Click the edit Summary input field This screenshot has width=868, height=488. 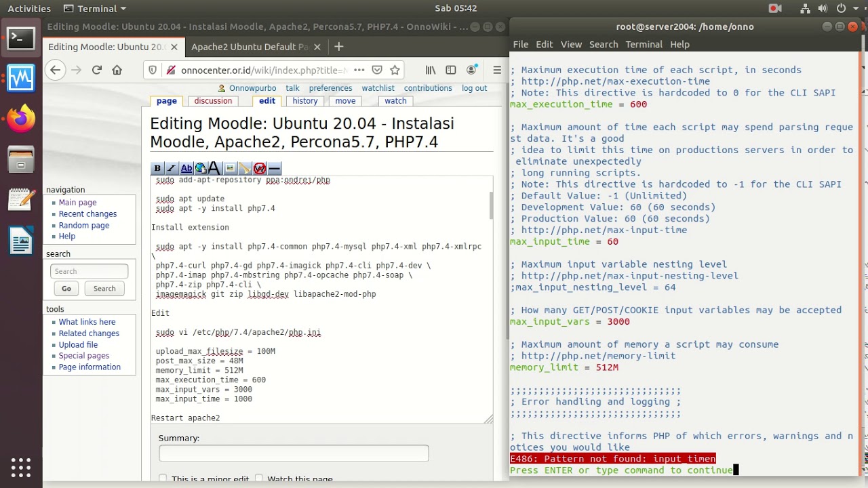point(294,453)
